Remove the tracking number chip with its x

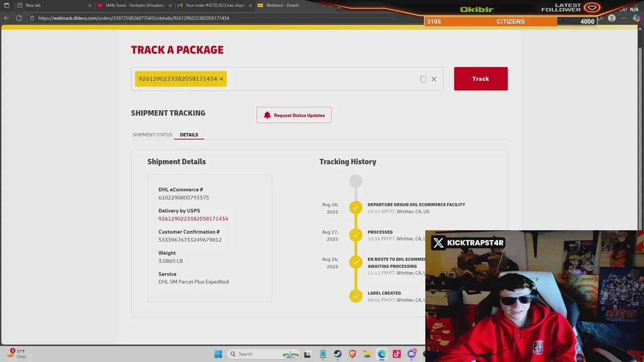pyautogui.click(x=221, y=79)
